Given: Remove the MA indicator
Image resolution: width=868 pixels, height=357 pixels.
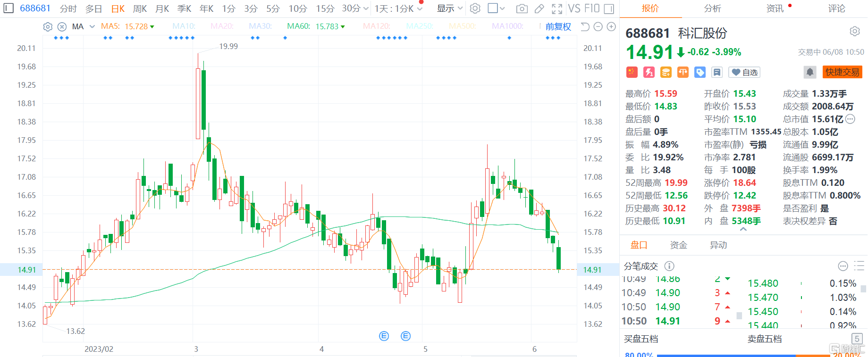Looking at the screenshot, I should pyautogui.click(x=62, y=27).
